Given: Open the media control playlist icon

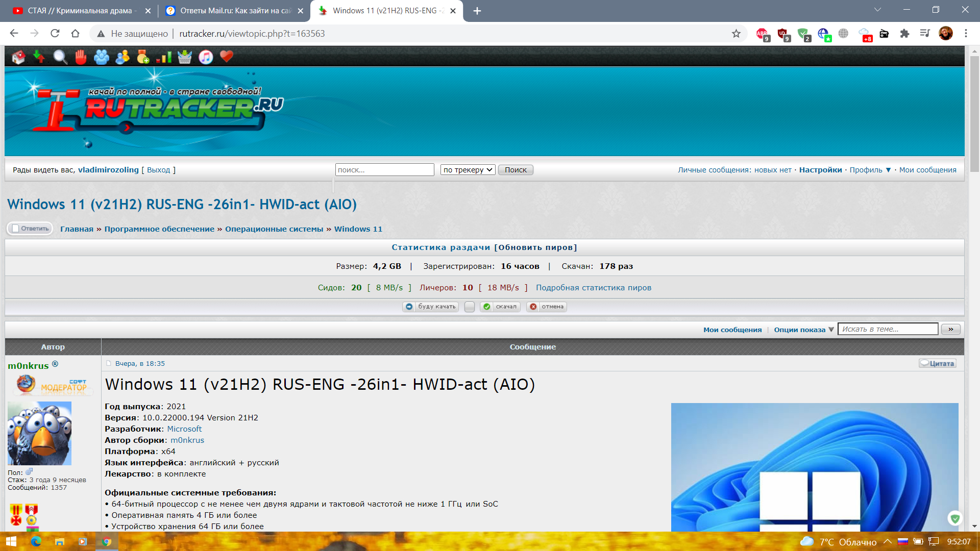Looking at the screenshot, I should 925,34.
